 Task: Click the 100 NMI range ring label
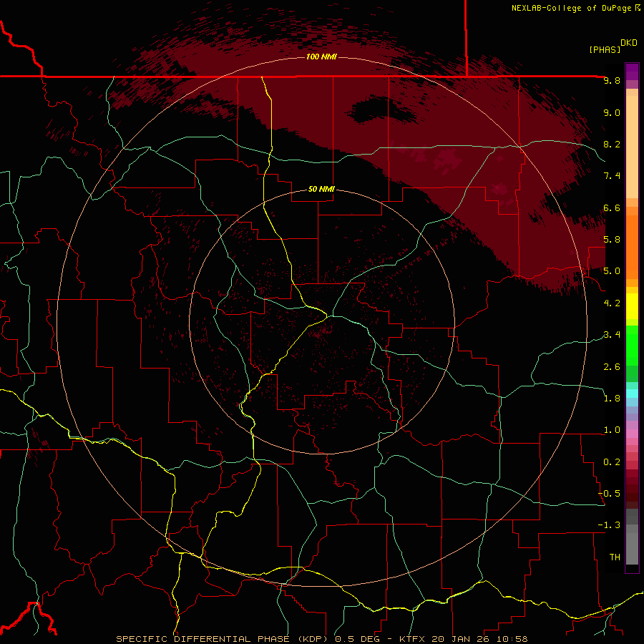[321, 57]
